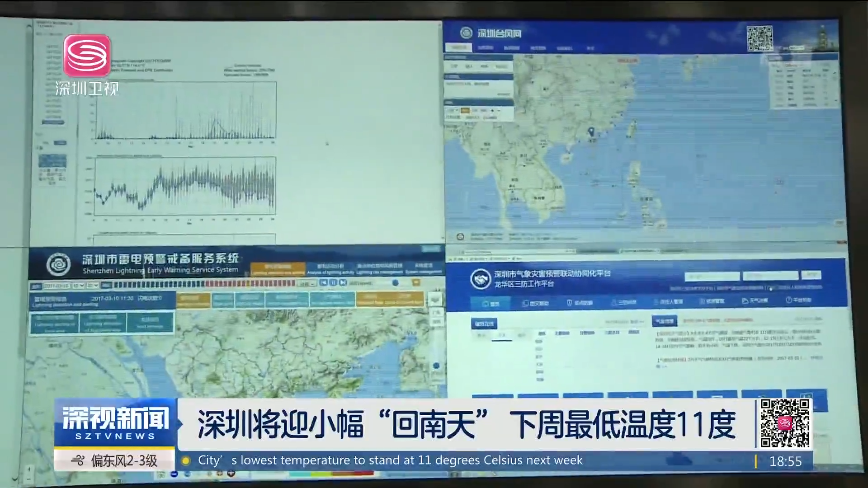Click the blue location pin on typhoon map
Screen dimensions: 868x488
[x=591, y=131]
